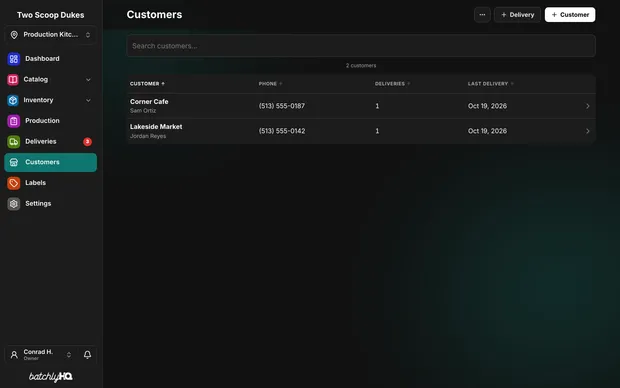The height and width of the screenshot is (388, 620).
Task: Focus the Search customers field
Action: point(361,46)
